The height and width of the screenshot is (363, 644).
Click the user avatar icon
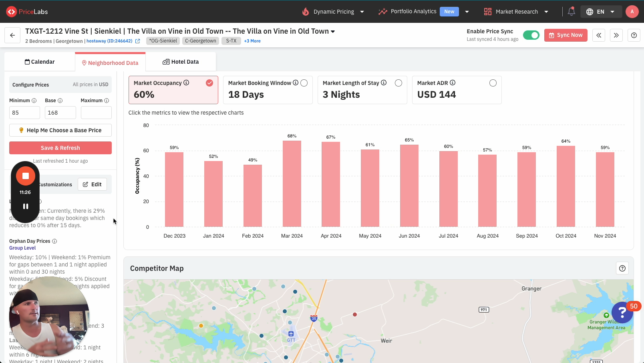click(632, 12)
